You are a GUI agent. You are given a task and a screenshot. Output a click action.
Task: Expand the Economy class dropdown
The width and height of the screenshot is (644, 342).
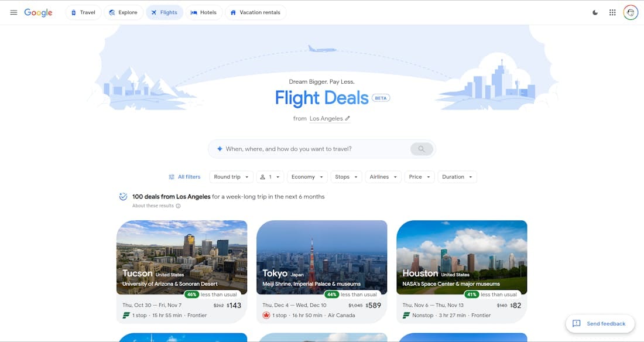tap(307, 177)
